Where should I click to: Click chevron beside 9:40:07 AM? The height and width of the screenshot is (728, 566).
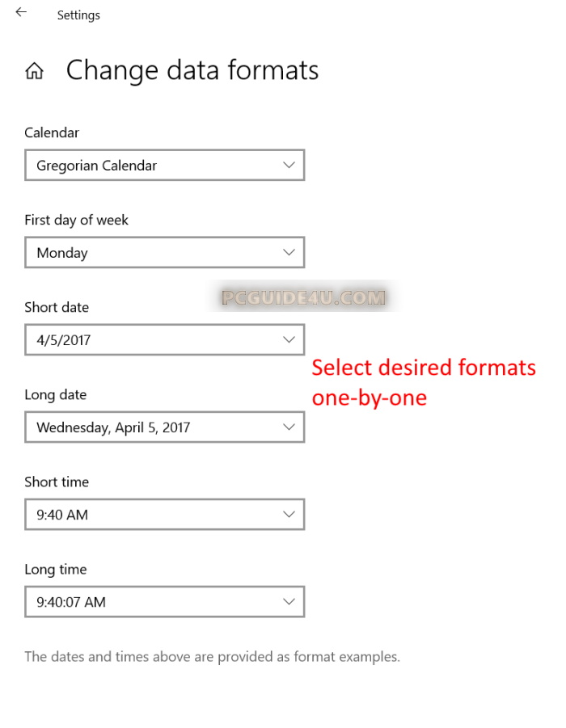point(289,601)
